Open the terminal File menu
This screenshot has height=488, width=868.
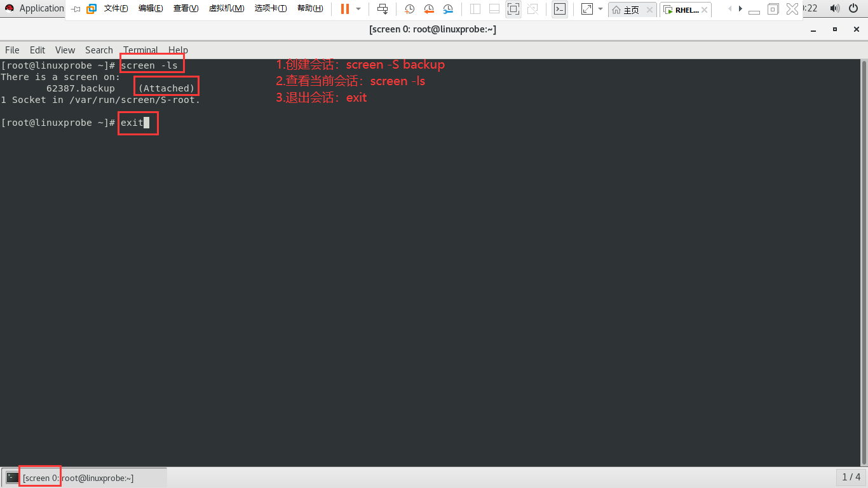[12, 50]
